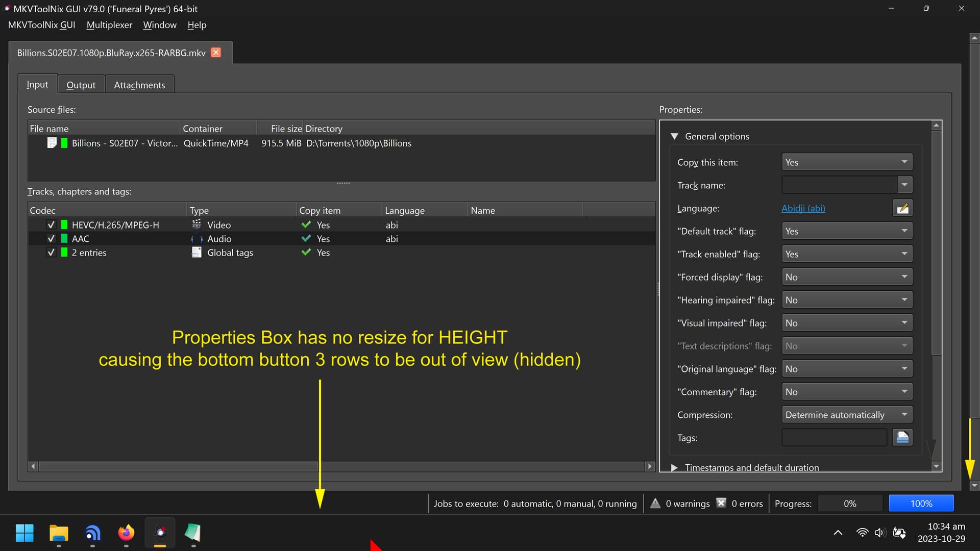Click the errors icon in status bar
This screenshot has height=551, width=980.
(x=721, y=503)
